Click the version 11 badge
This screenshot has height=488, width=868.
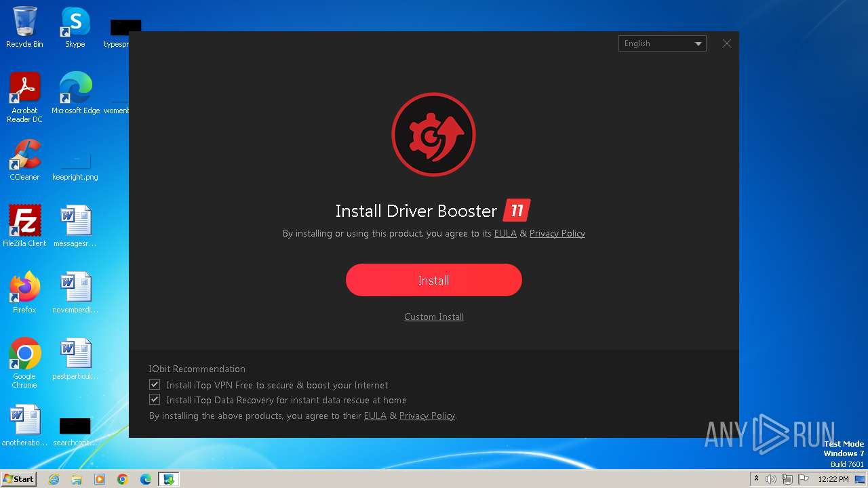coord(517,210)
